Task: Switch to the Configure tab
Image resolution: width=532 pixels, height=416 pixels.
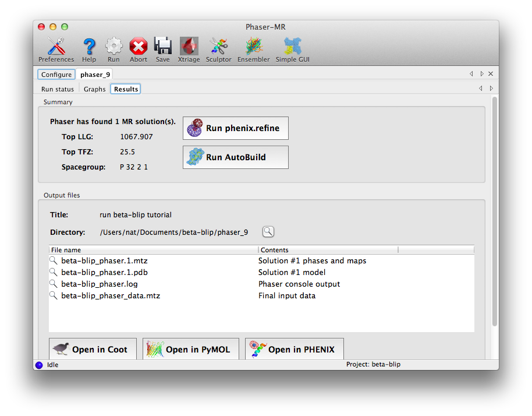Action: (x=56, y=74)
